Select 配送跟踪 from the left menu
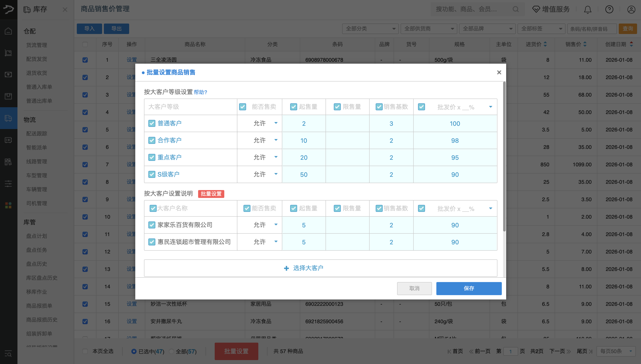641x364 pixels. tap(37, 133)
